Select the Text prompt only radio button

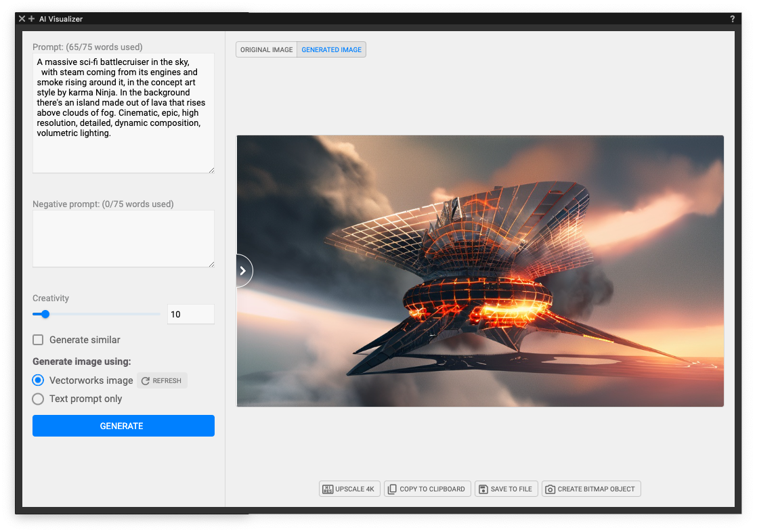(38, 399)
